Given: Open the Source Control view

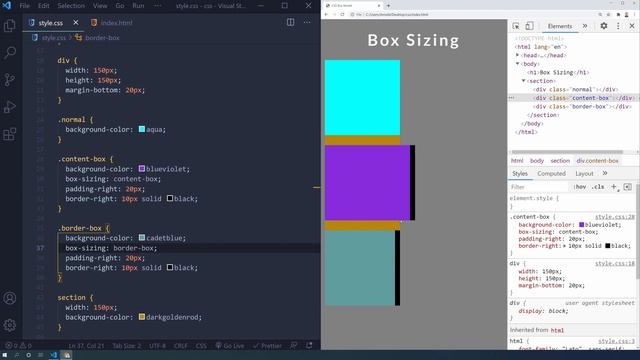Looking at the screenshot, I should tap(9, 80).
